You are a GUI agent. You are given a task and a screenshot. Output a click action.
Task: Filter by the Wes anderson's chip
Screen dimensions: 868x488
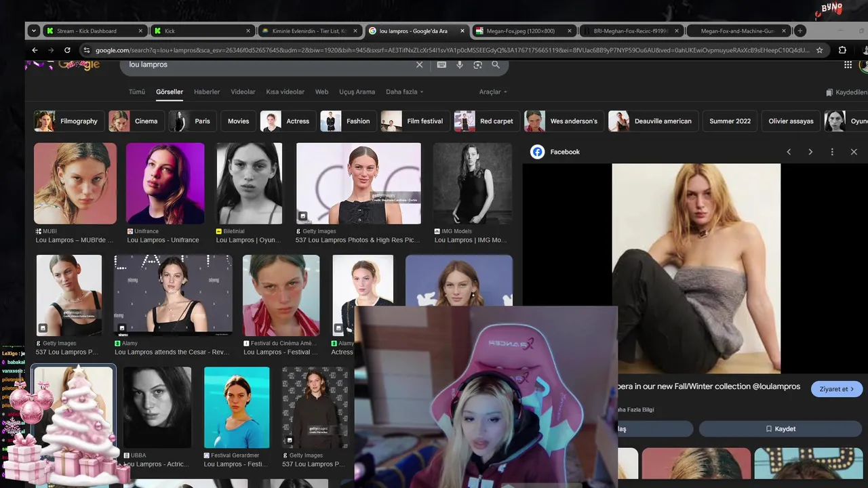click(x=564, y=121)
